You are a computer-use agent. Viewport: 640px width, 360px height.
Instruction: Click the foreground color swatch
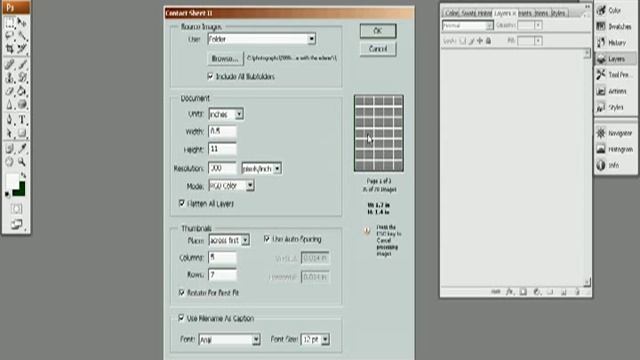[12, 181]
